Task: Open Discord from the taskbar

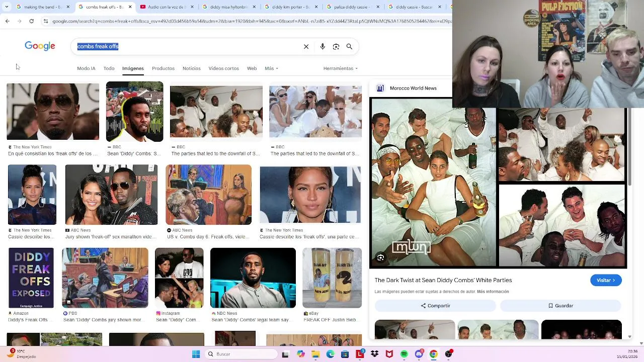Action: [419, 354]
